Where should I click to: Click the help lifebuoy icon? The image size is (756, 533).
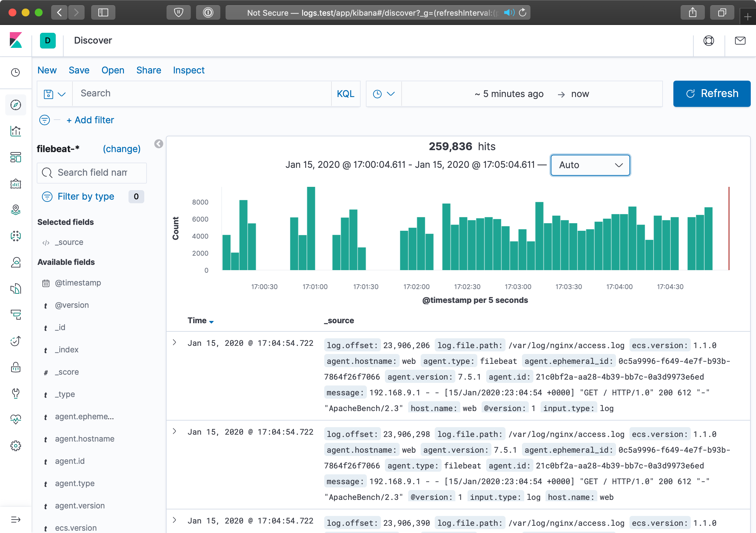[x=708, y=41]
